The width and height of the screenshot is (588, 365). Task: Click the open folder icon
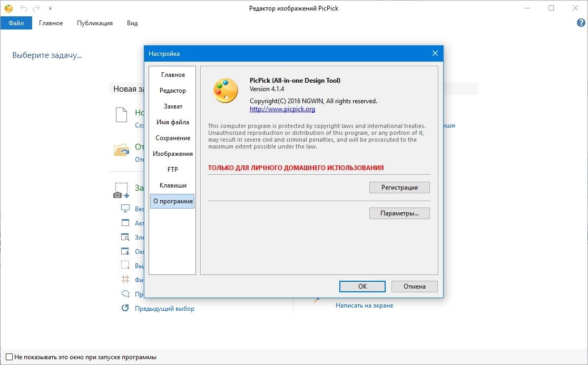point(122,150)
